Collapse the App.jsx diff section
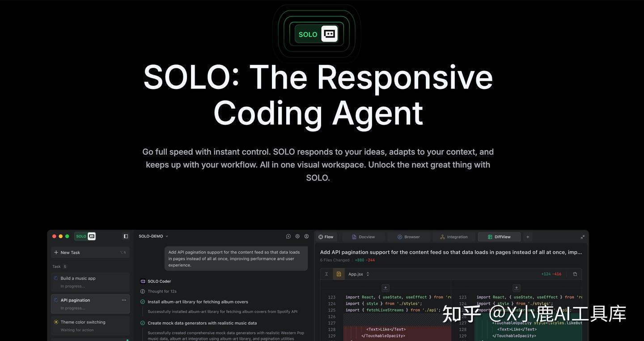644x341 pixels. tap(327, 274)
